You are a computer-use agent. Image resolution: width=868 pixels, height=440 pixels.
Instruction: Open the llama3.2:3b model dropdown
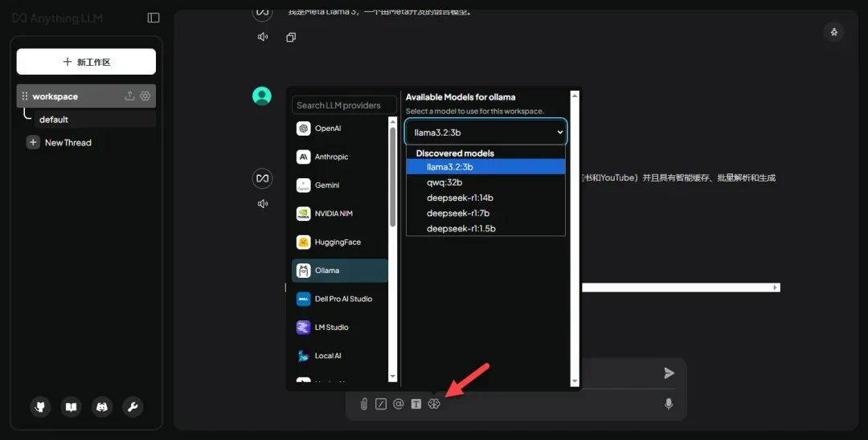coord(485,132)
